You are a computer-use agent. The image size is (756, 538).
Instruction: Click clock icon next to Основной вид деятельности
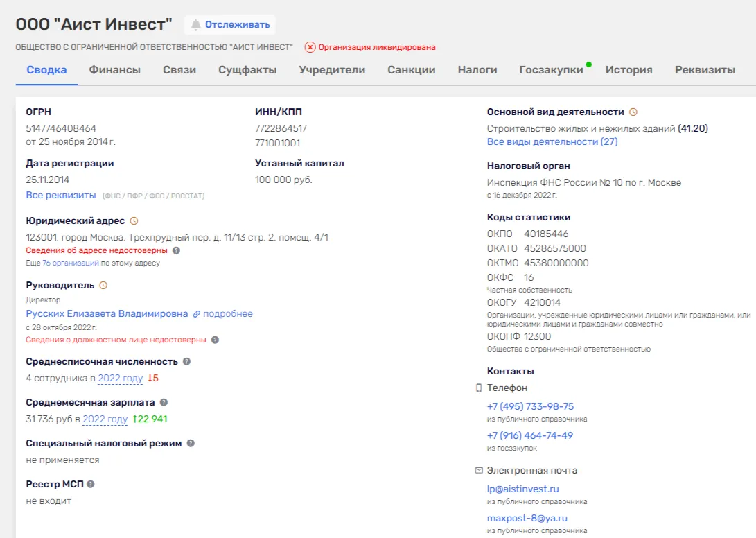click(633, 112)
